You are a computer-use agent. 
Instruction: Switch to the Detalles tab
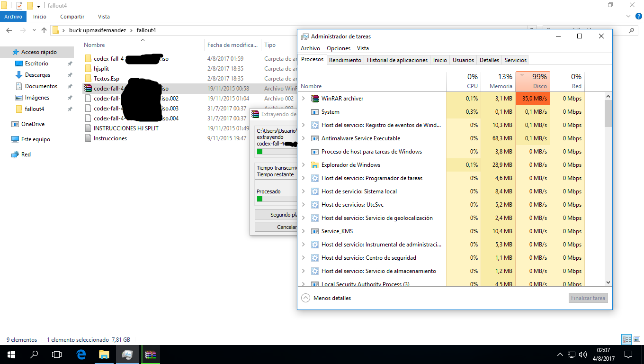(x=489, y=60)
